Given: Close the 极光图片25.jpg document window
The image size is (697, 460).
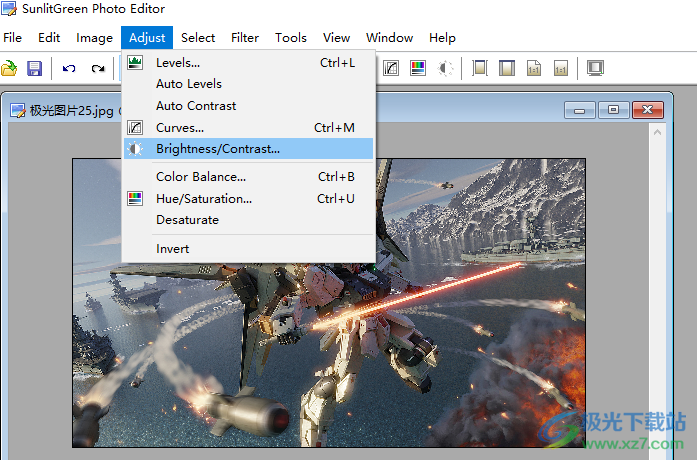Looking at the screenshot, I should click(x=648, y=110).
